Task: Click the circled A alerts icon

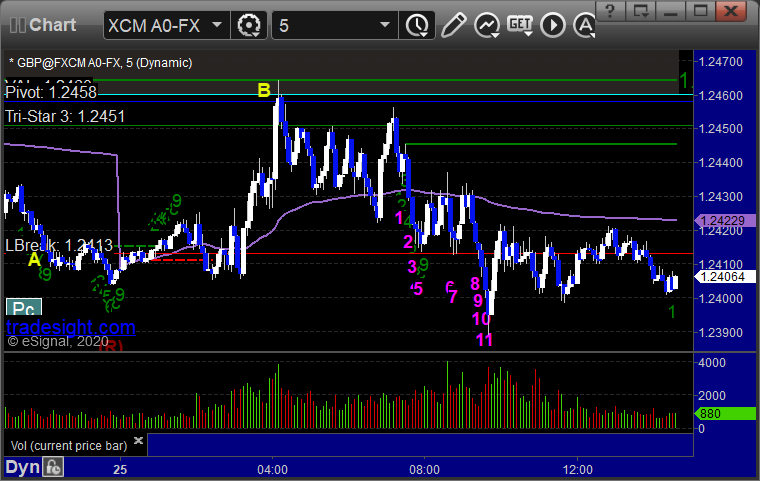Action: tap(584, 25)
